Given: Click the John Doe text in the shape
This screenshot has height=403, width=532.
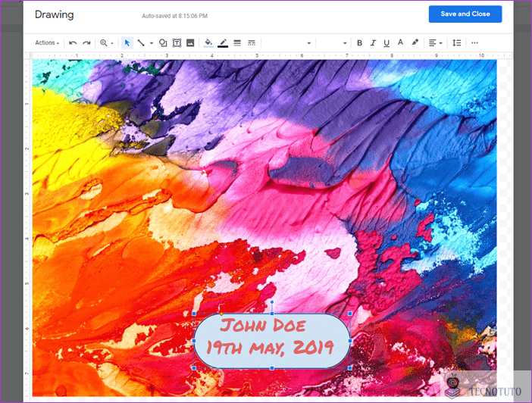Looking at the screenshot, I should [263, 326].
